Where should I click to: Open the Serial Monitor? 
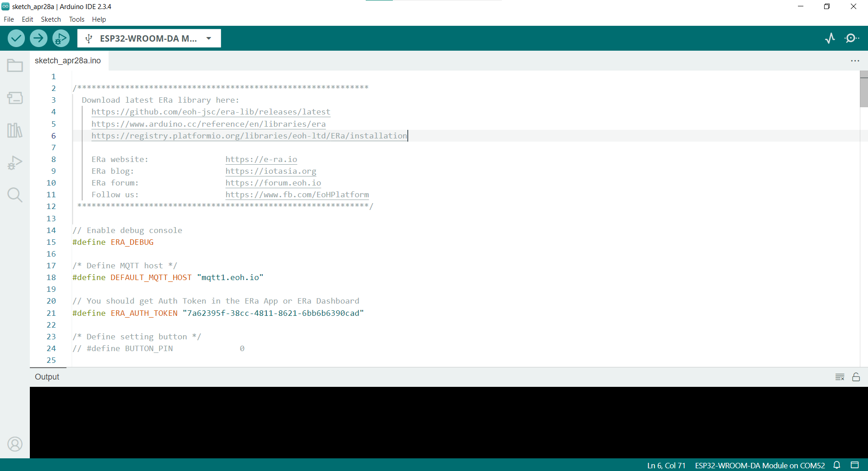tap(852, 38)
